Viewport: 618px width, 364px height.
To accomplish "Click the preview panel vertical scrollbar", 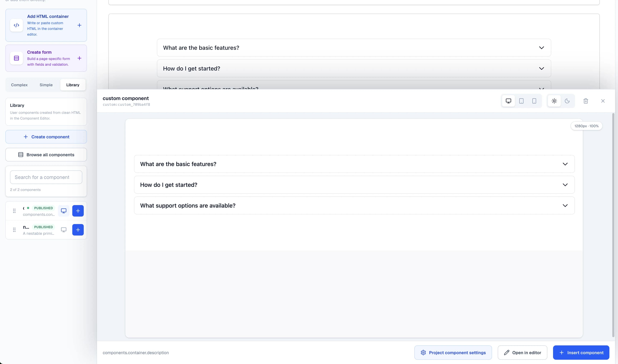I will [x=613, y=225].
